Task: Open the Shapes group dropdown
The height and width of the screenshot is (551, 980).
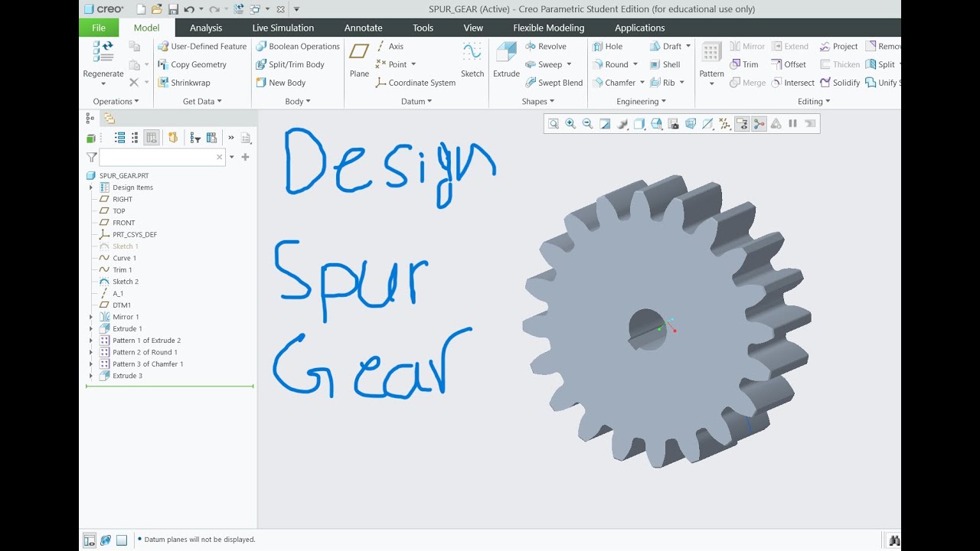Action: tap(538, 101)
